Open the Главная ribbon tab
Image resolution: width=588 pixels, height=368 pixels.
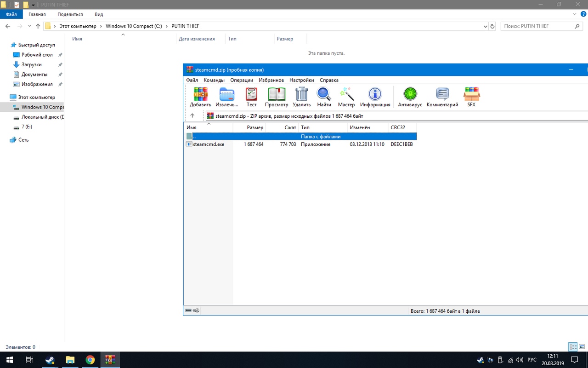37,14
